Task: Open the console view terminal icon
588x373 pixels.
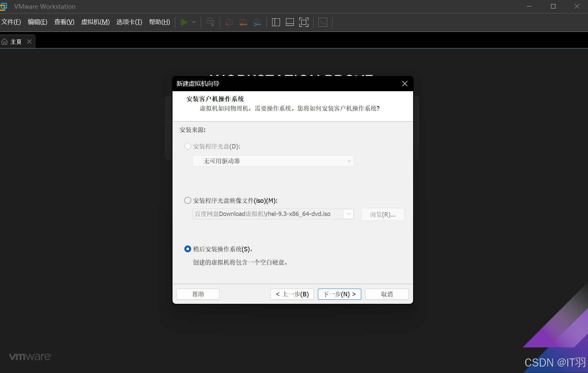Action: [x=323, y=22]
